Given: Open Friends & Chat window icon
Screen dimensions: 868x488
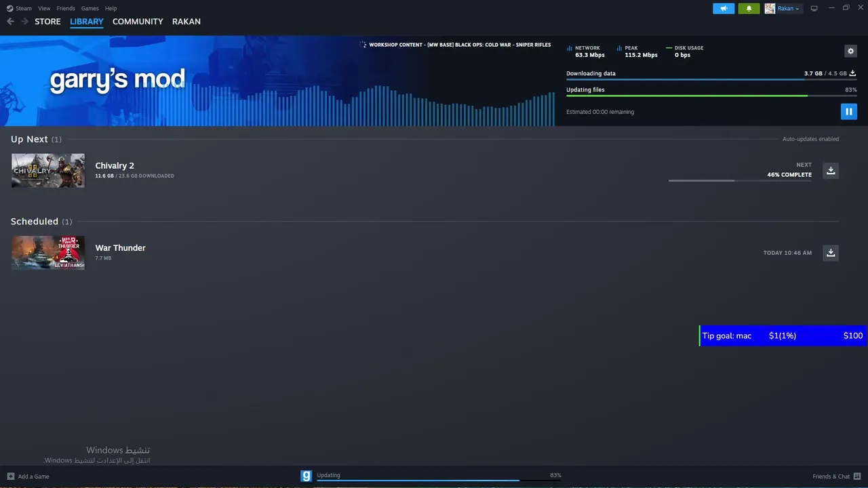Looking at the screenshot, I should (x=857, y=476).
